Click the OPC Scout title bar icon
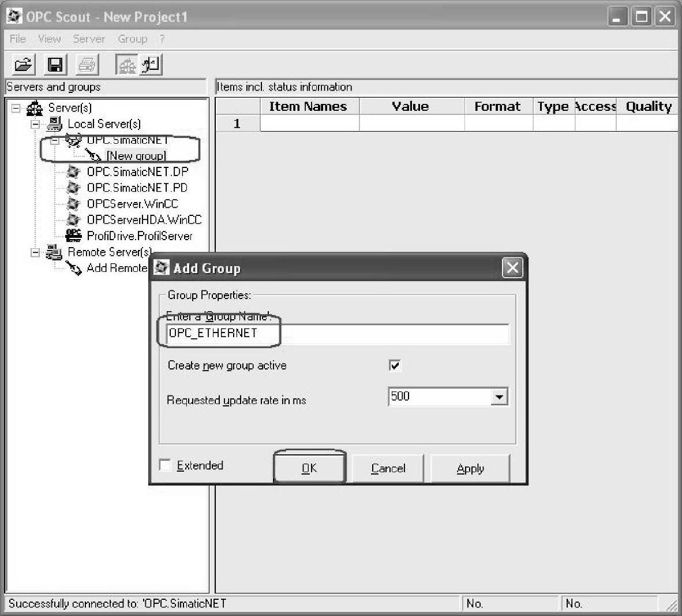 point(14,17)
